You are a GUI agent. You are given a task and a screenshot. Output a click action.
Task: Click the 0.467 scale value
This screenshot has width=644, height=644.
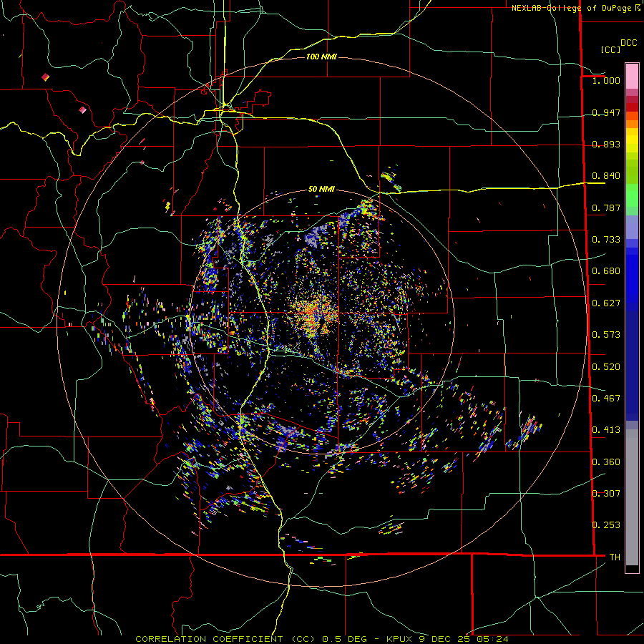click(606, 399)
